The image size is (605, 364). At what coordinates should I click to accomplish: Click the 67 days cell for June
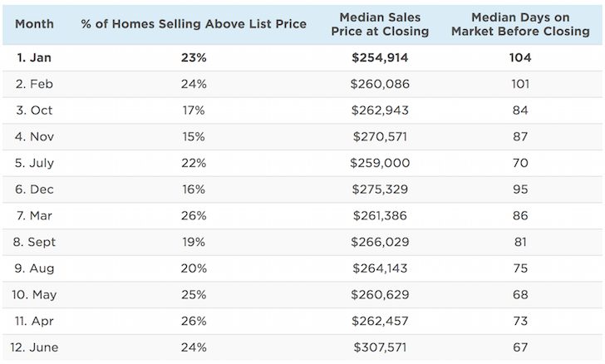click(521, 347)
